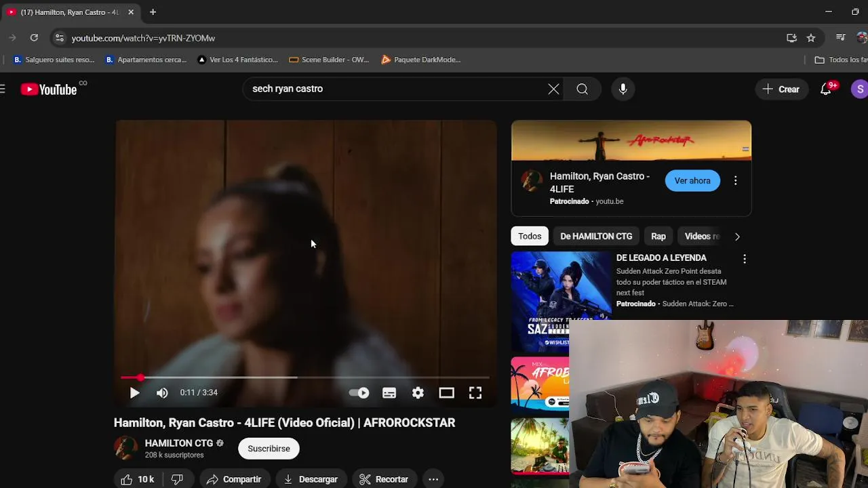
Task: Open the more actions menu below the video
Action: [x=433, y=479]
